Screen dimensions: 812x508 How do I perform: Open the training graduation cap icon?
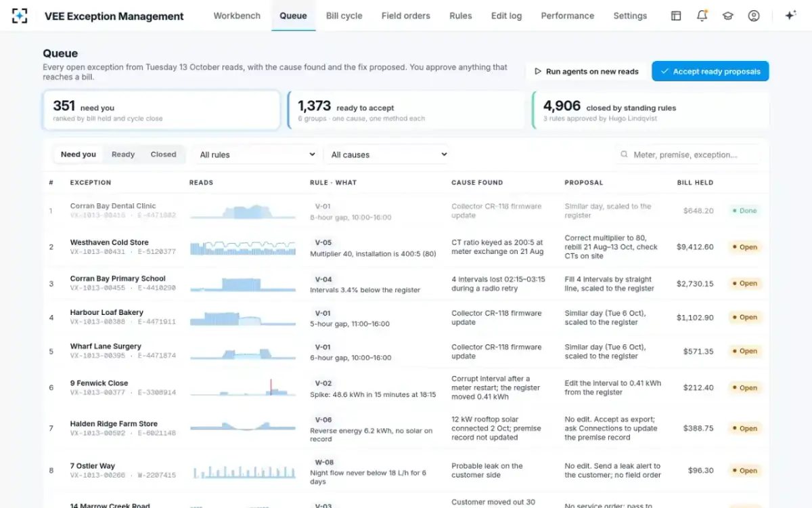click(x=728, y=16)
